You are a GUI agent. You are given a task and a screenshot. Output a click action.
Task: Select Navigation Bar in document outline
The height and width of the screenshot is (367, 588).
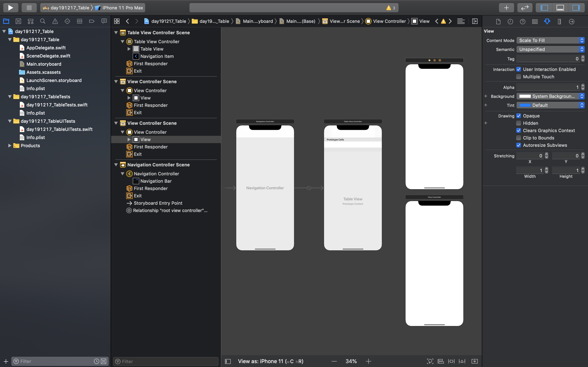coord(156,181)
